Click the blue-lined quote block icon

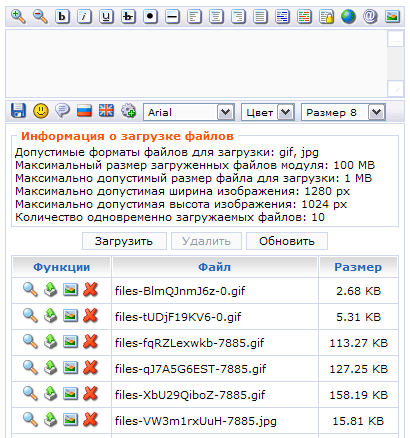(282, 16)
